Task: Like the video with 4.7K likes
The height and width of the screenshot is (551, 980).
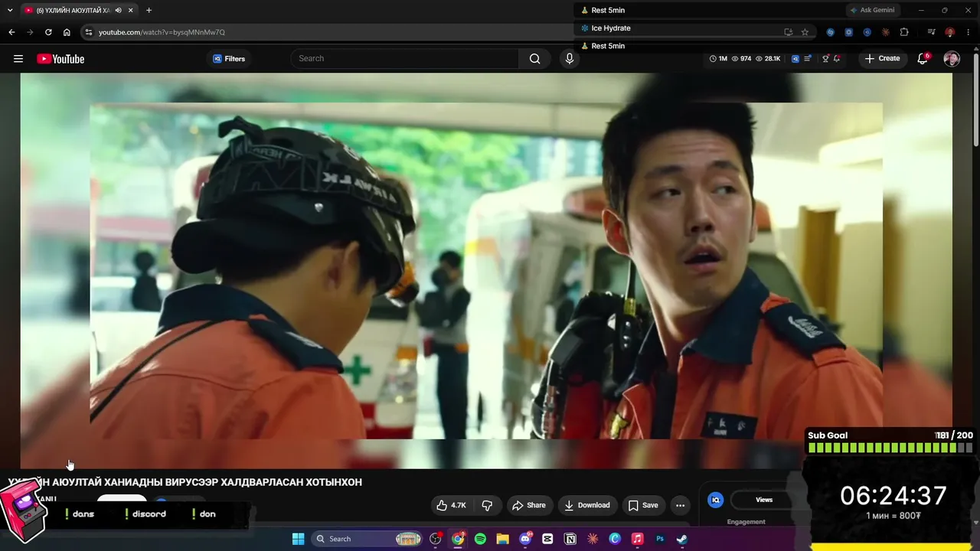Action: (x=451, y=505)
